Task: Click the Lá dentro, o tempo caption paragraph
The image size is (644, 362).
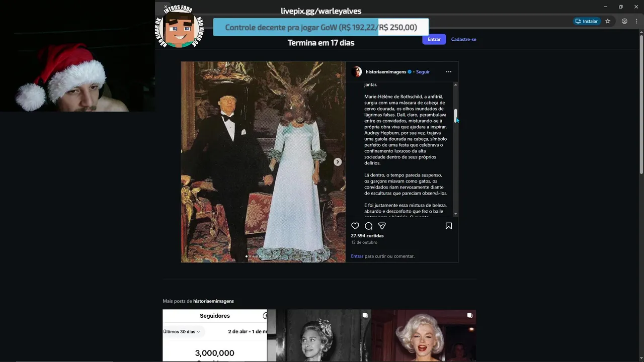Action: point(406,184)
